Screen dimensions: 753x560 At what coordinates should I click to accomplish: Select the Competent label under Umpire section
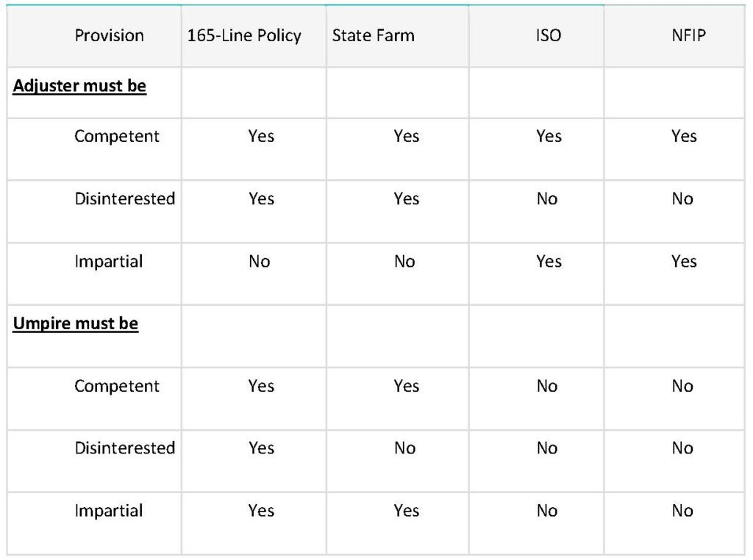[117, 386]
